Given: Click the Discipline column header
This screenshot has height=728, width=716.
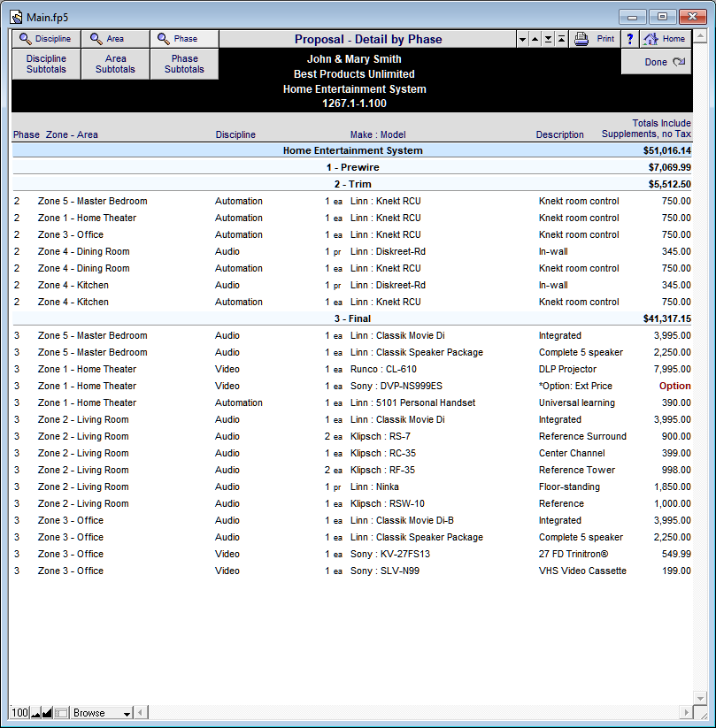Looking at the screenshot, I should 235,134.
